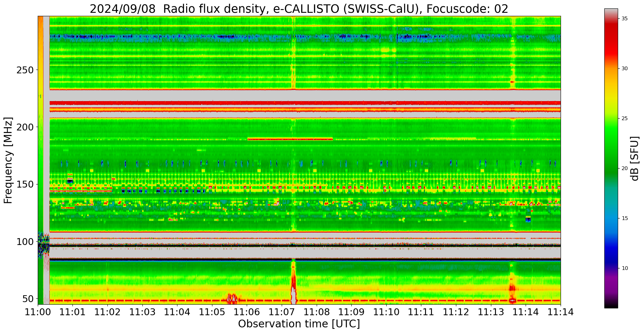The height and width of the screenshot is (333, 644).
Task: Click the red blob at 11:05:30 near 50 MHz
Action: (x=232, y=299)
